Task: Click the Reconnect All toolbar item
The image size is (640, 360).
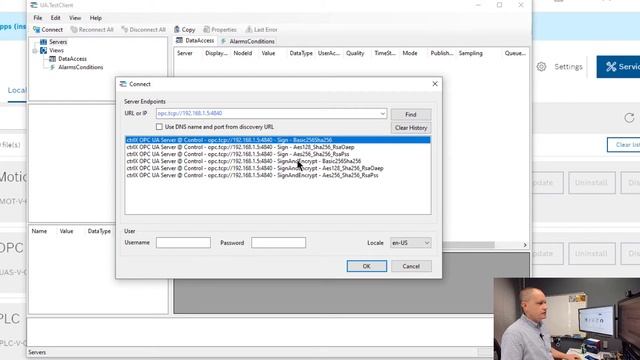Action: 92,30
